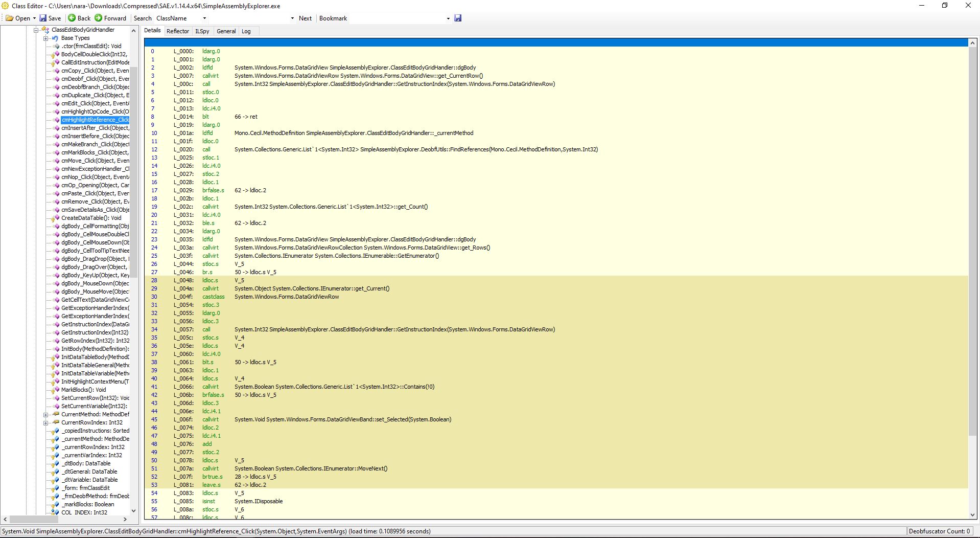
Task: Switch to the Reflector tab
Action: point(178,31)
